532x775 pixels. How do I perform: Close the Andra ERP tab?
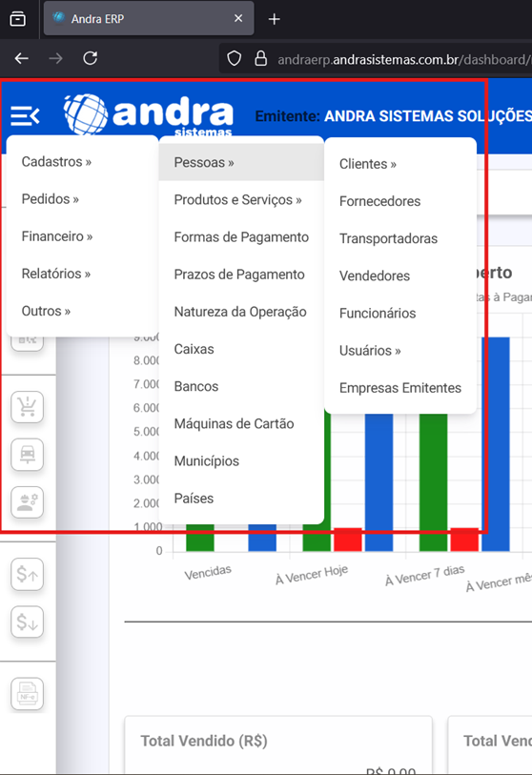(x=238, y=18)
